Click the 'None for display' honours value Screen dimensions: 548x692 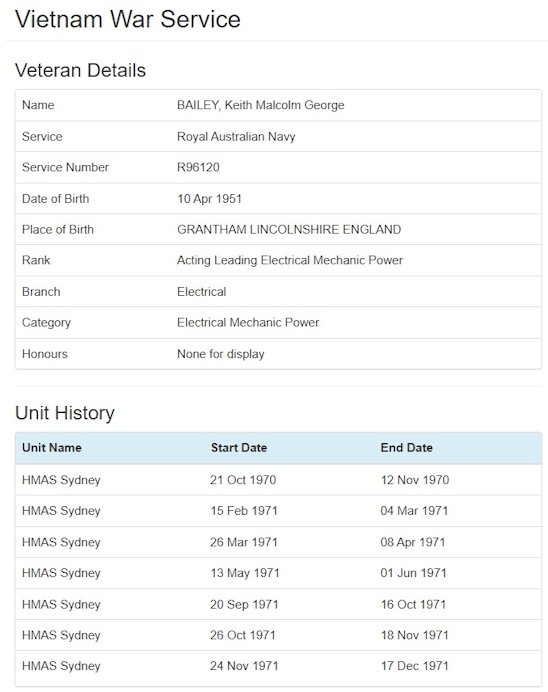coord(221,354)
